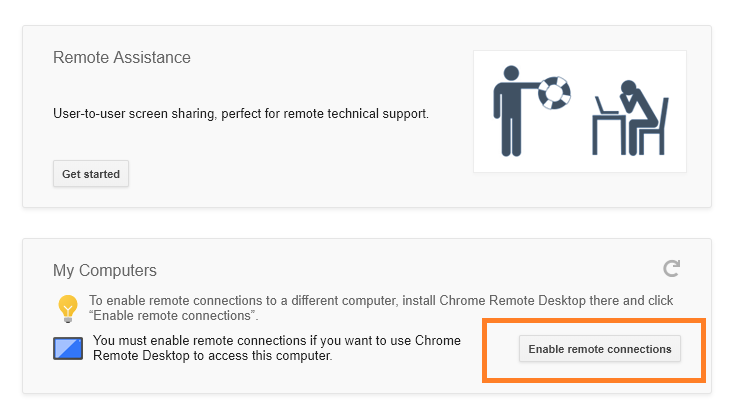Click the laptop on the illustrated desk
738x418 pixels.
click(605, 105)
